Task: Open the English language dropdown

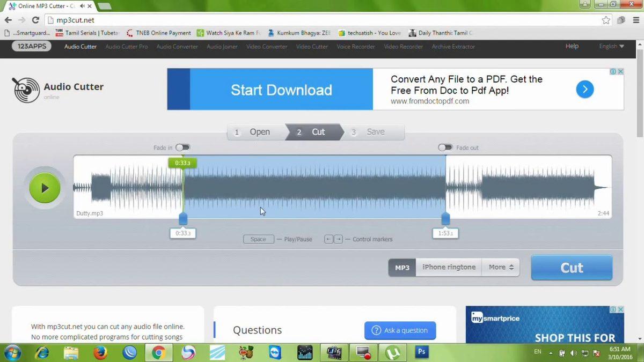Action: pyautogui.click(x=611, y=46)
